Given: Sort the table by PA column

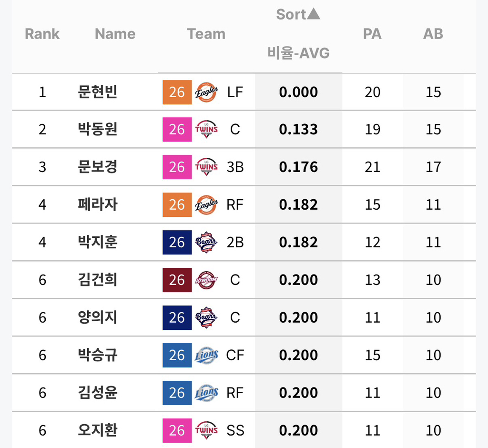Looking at the screenshot, I should click(372, 34).
